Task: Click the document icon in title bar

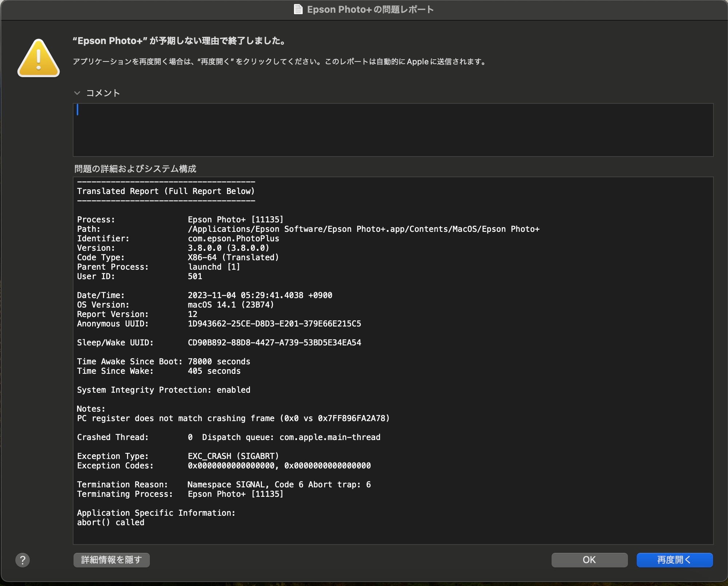Action: pyautogui.click(x=298, y=9)
